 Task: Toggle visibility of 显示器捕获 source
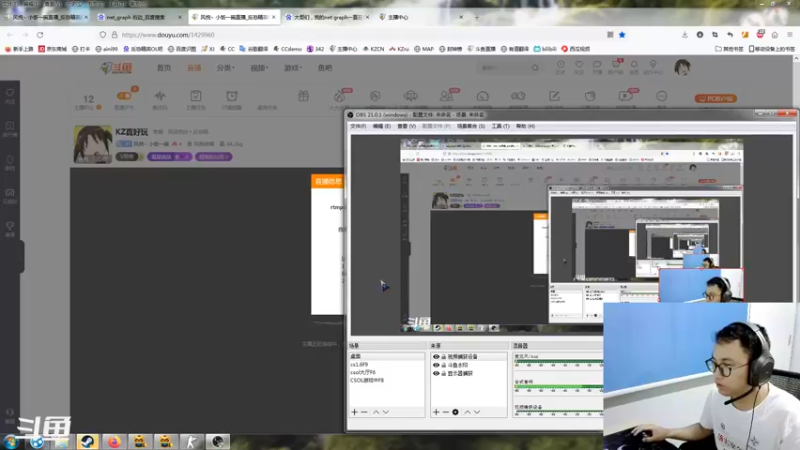point(436,373)
